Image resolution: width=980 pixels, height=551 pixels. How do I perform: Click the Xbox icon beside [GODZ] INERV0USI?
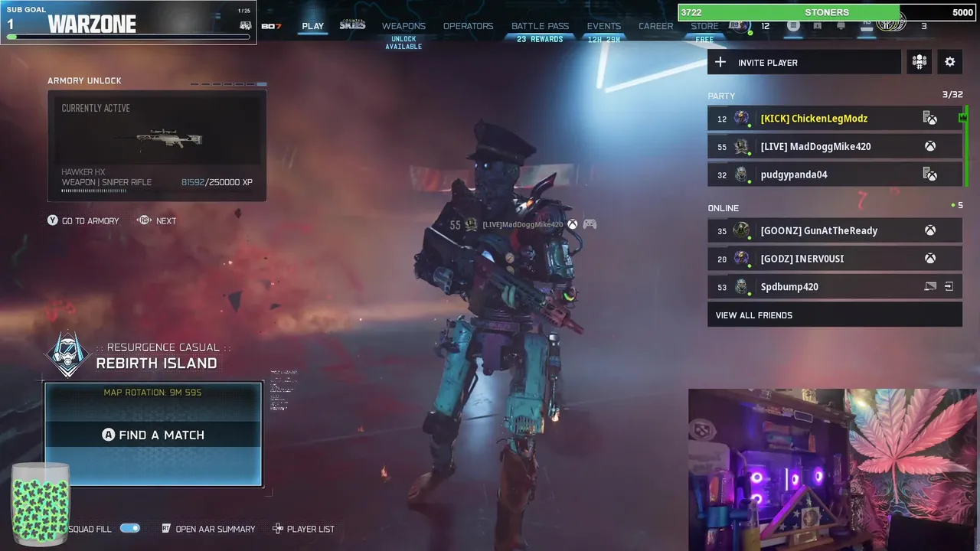click(x=929, y=259)
